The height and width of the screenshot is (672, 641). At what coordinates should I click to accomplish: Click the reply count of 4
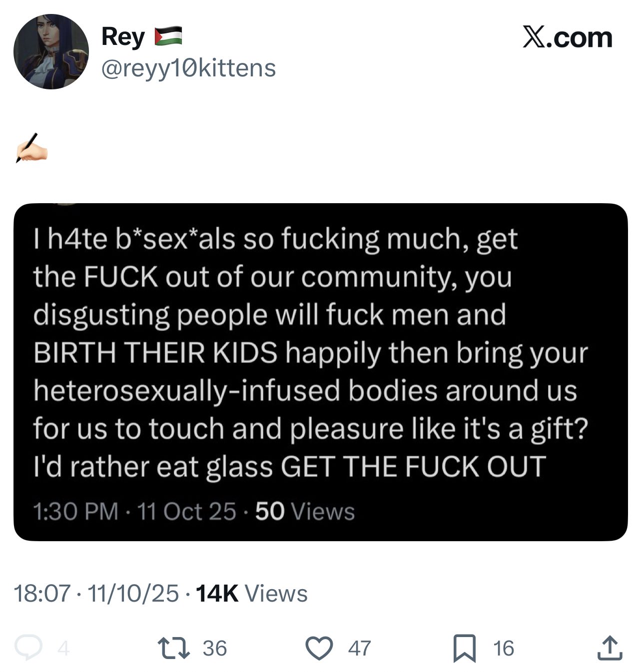pyautogui.click(x=62, y=649)
